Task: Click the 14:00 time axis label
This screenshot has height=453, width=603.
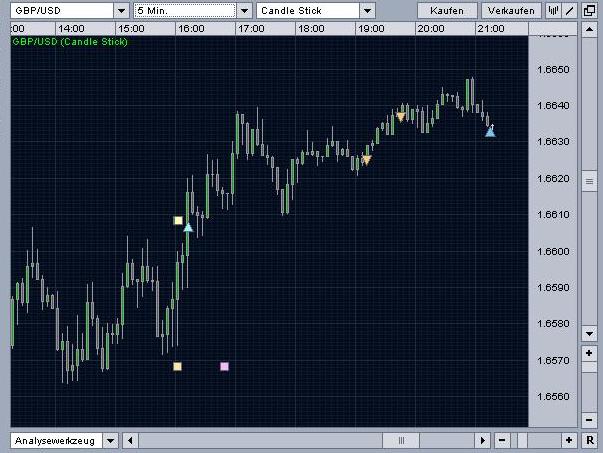Action: (x=71, y=29)
